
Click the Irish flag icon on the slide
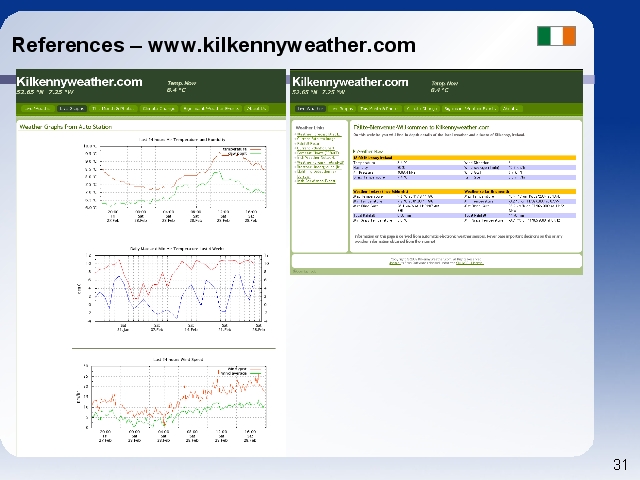(556, 36)
